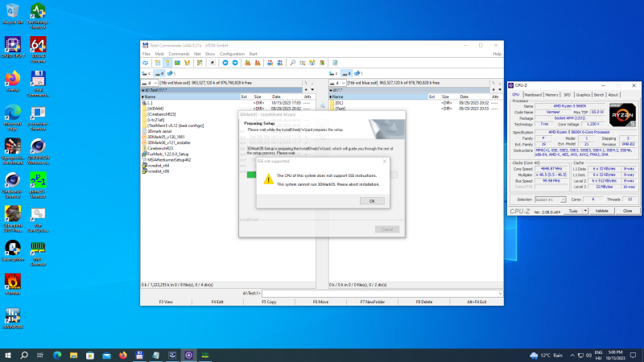Viewport: 644px width, 362px height.
Task: Open File Explorer from the taskbar
Action: (x=73, y=355)
